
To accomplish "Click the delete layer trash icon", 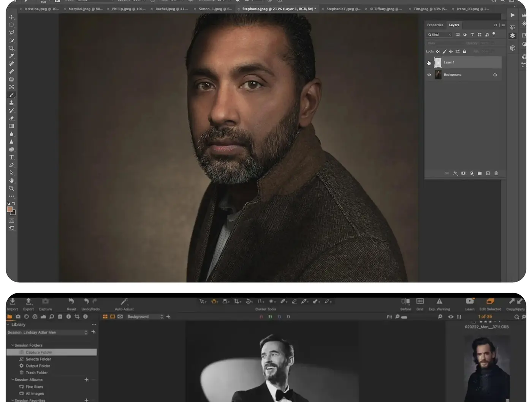I will tap(496, 173).
